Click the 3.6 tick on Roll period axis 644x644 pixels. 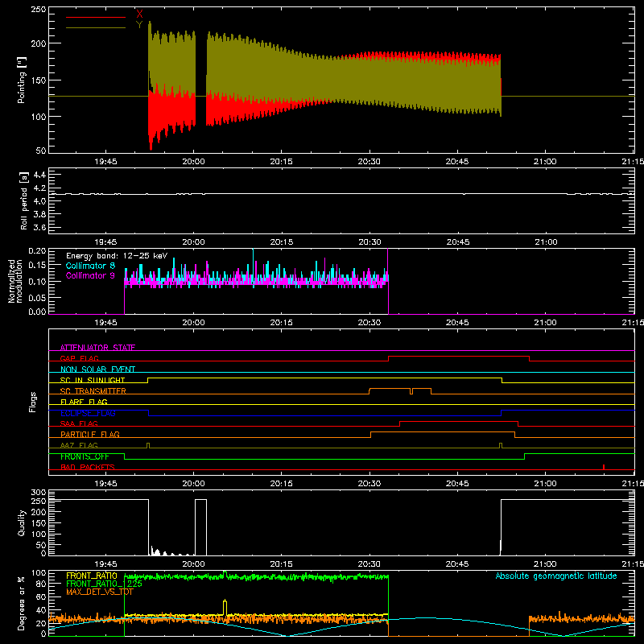(39, 227)
